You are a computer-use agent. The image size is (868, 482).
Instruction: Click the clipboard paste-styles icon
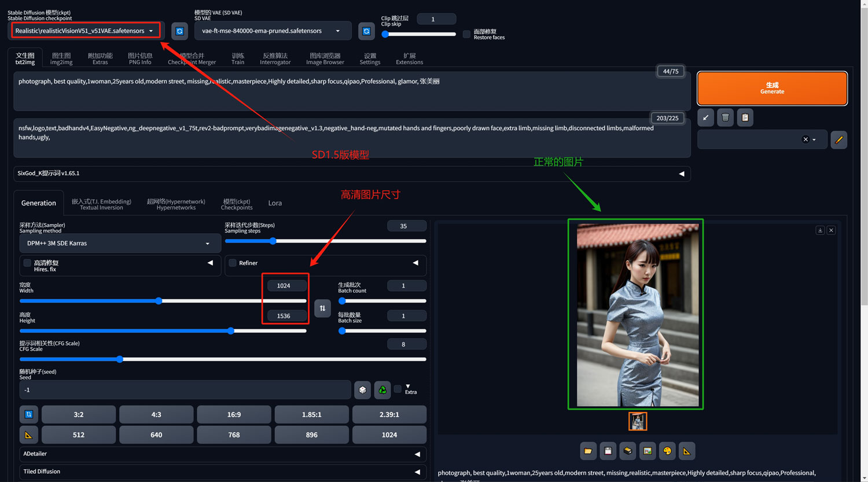coord(745,117)
